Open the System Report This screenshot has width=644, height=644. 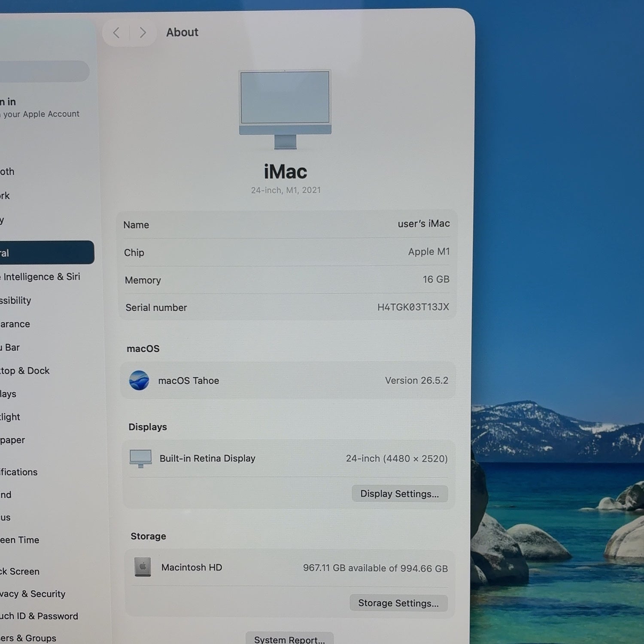(x=289, y=638)
